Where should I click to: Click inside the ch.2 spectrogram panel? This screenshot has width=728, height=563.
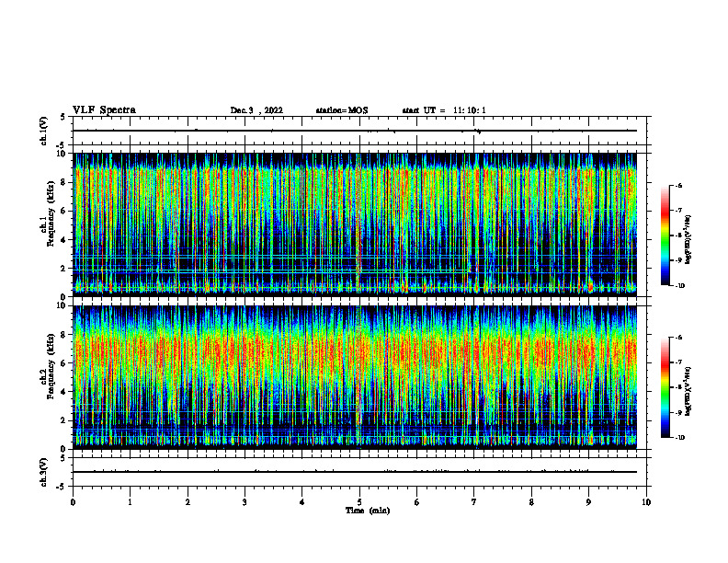[359, 377]
